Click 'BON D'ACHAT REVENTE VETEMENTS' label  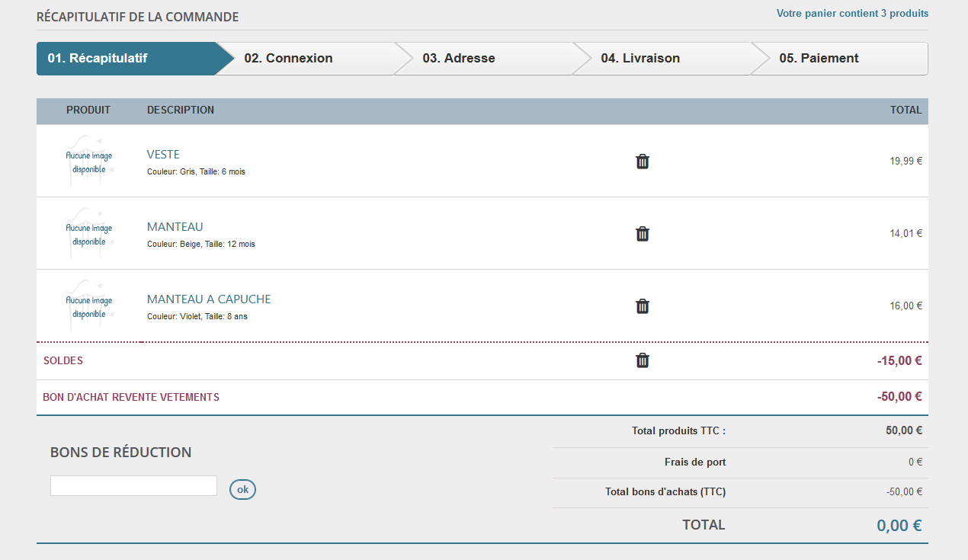(131, 397)
